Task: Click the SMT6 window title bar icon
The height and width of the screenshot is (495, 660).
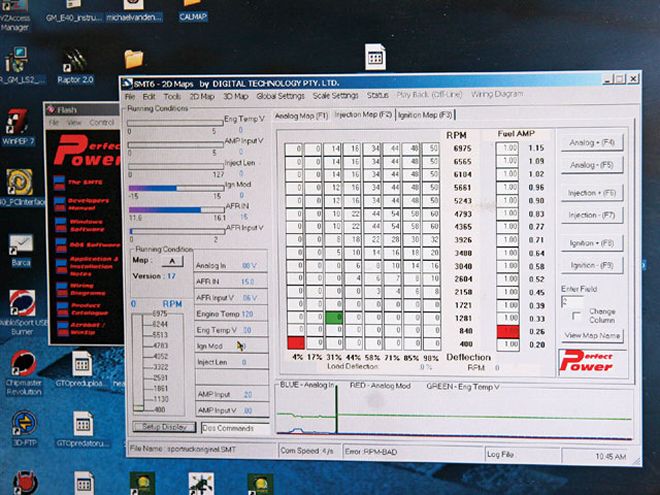Action: [x=128, y=83]
